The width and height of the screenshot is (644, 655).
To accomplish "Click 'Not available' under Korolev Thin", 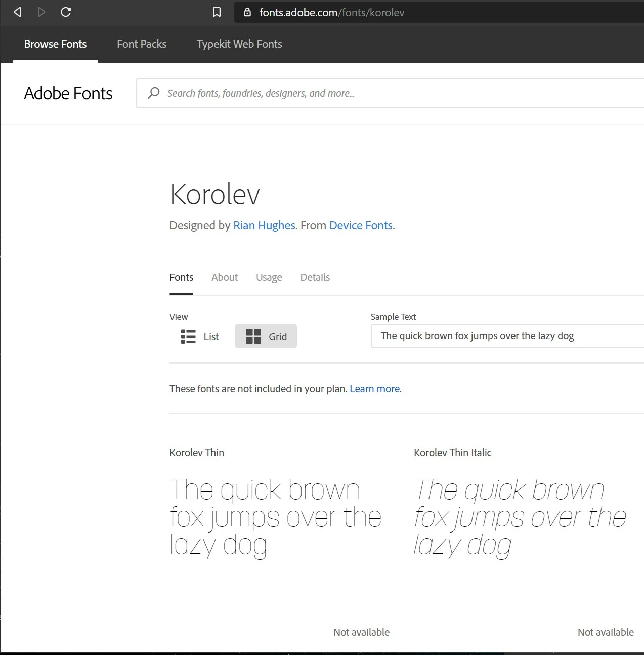I will coord(361,632).
